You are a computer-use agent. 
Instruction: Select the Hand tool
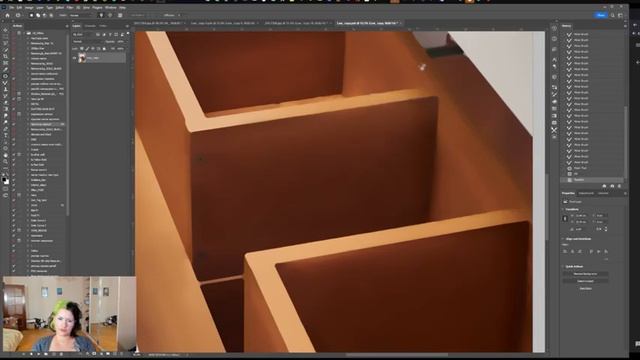click(5, 155)
